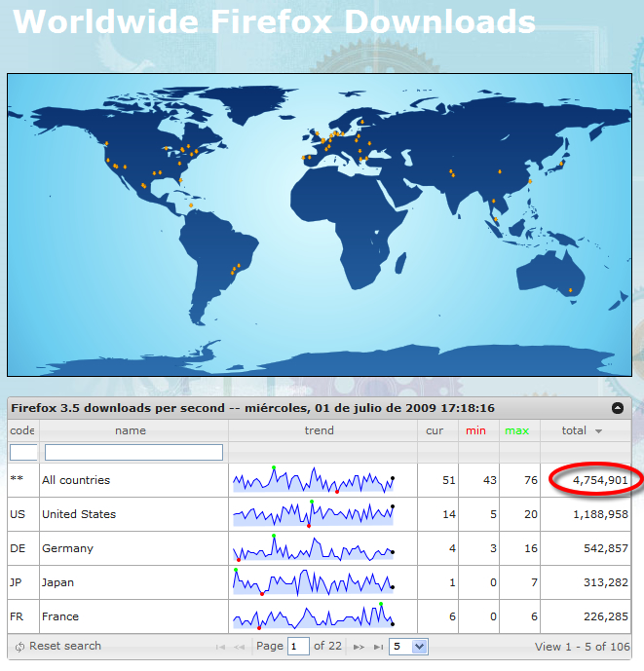Go to the previous page of results
644x671 pixels.
[240, 647]
